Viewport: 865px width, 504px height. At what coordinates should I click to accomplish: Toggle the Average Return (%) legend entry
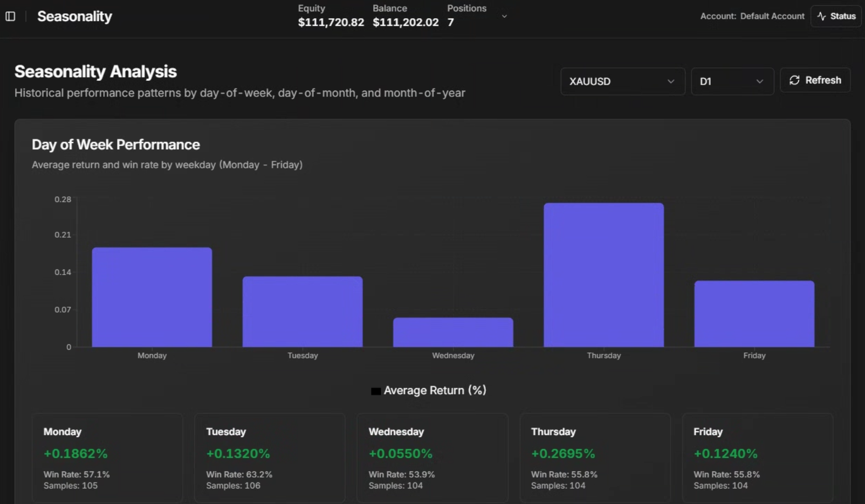[434, 390]
